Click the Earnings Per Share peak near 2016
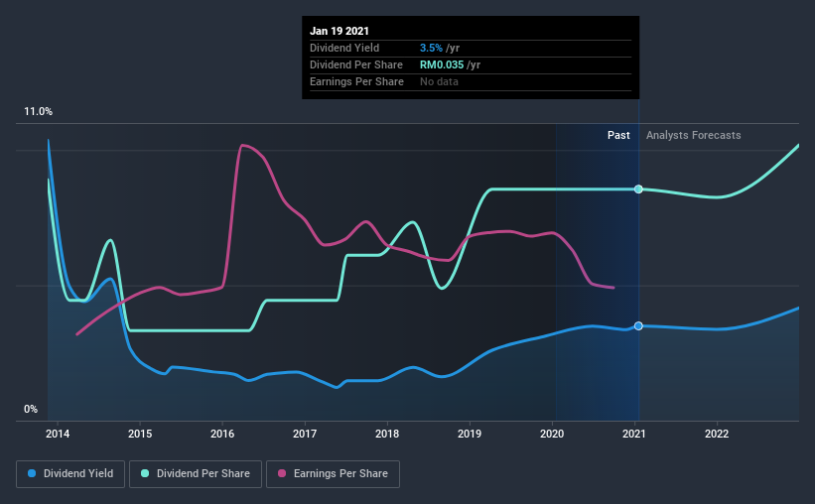 point(243,146)
